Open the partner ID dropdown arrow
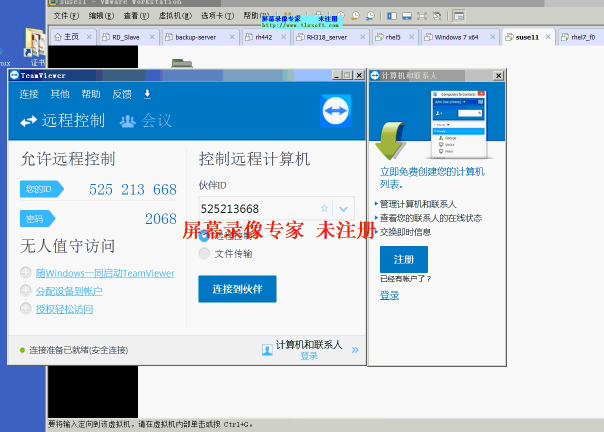Viewport: 604px width, 432px height. (343, 209)
